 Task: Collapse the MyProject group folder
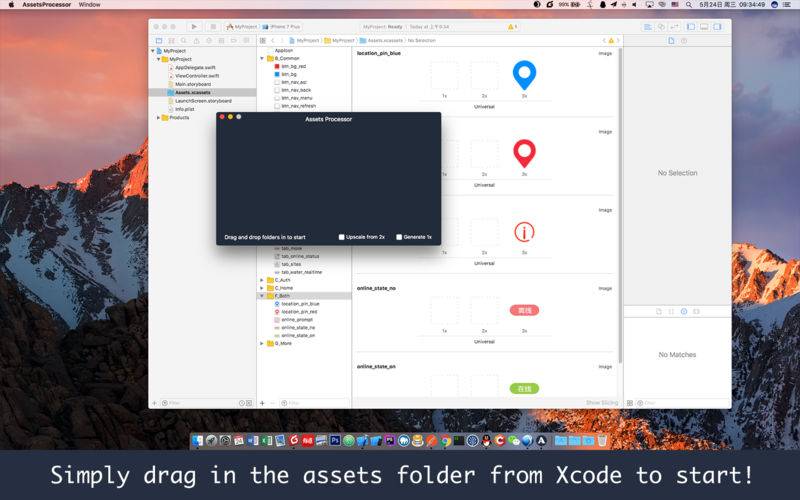click(x=158, y=59)
